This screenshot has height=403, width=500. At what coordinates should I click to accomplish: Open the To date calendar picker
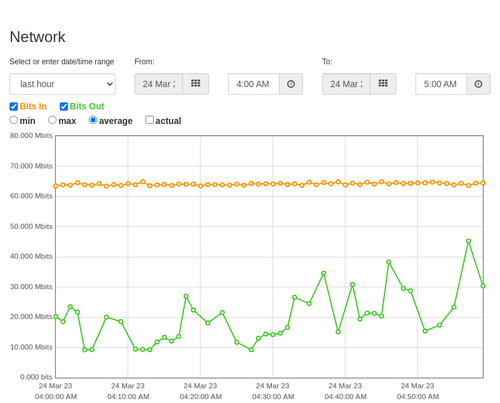[x=383, y=84]
